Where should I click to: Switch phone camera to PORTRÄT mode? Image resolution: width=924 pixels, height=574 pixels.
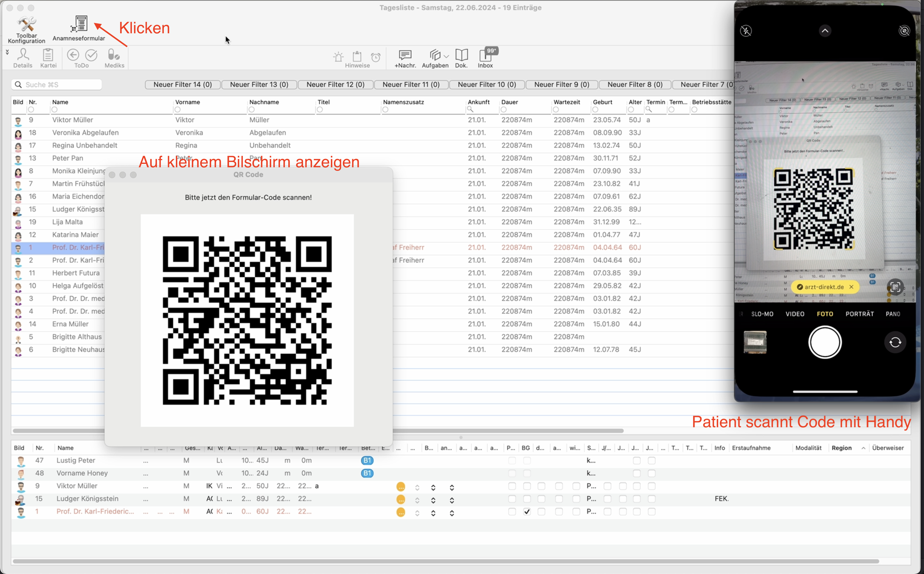tap(860, 314)
